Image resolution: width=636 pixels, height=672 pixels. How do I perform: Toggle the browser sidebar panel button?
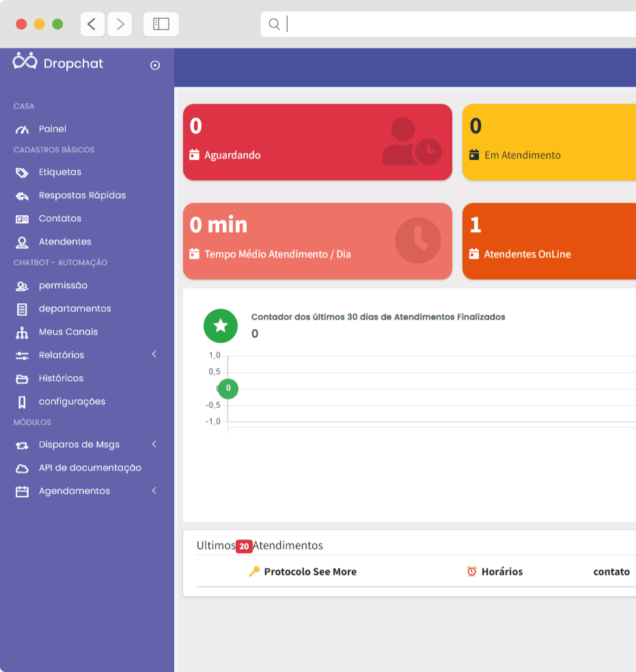pyautogui.click(x=161, y=24)
